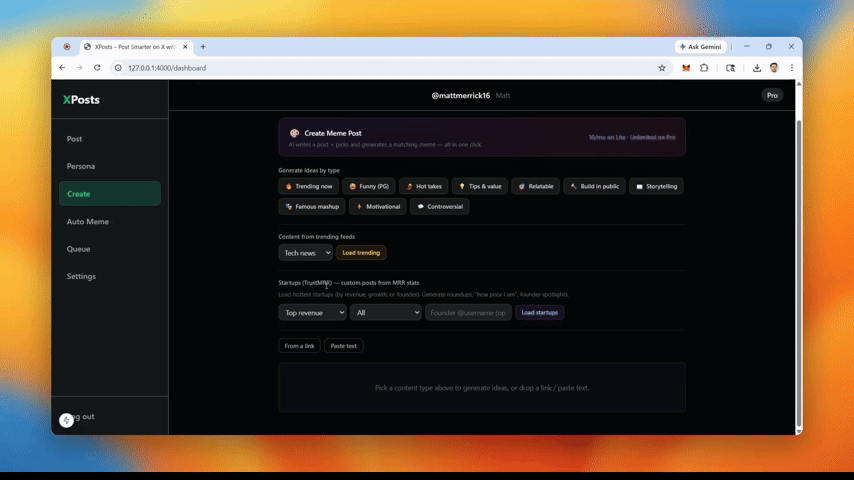
Task: Choose the Funny (PG) idea type
Action: (368, 186)
